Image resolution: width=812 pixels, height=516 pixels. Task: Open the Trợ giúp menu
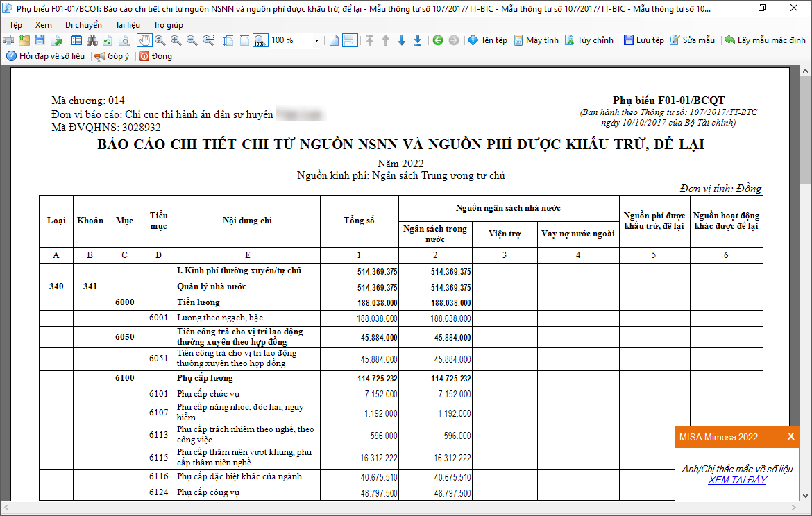click(x=169, y=25)
